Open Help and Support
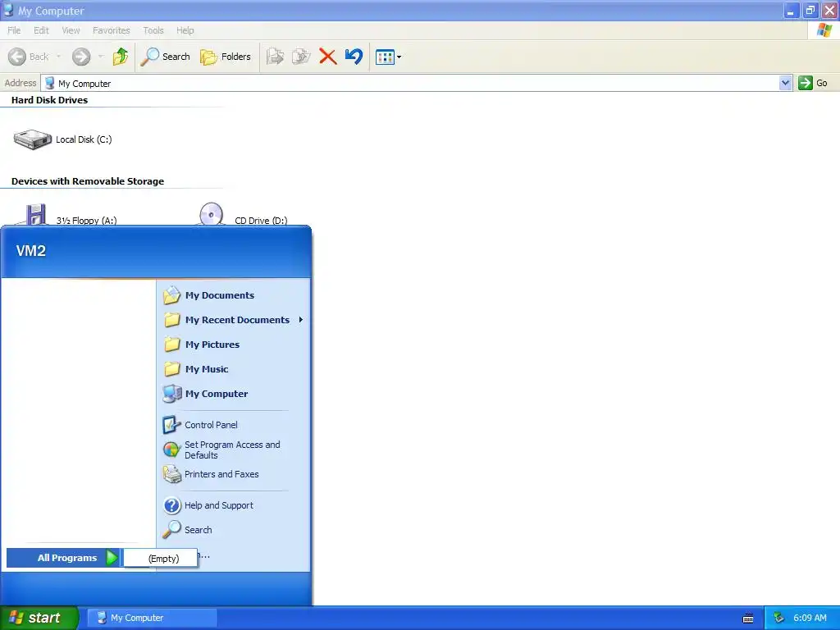This screenshot has height=630, width=840. pyautogui.click(x=218, y=505)
